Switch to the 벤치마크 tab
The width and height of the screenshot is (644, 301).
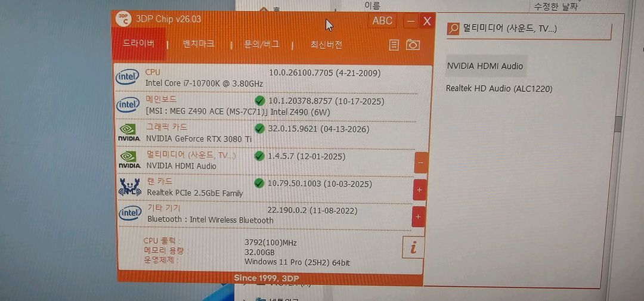coord(199,44)
